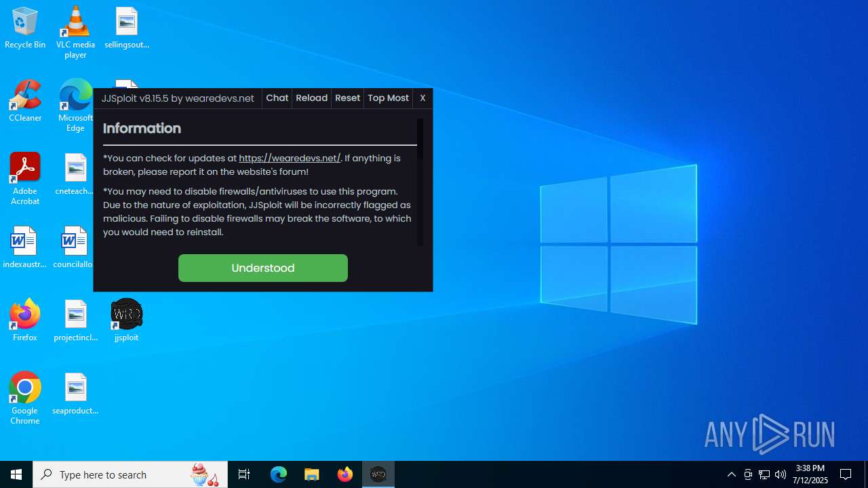The height and width of the screenshot is (488, 868).
Task: Open the network status tray icon
Action: 764,474
